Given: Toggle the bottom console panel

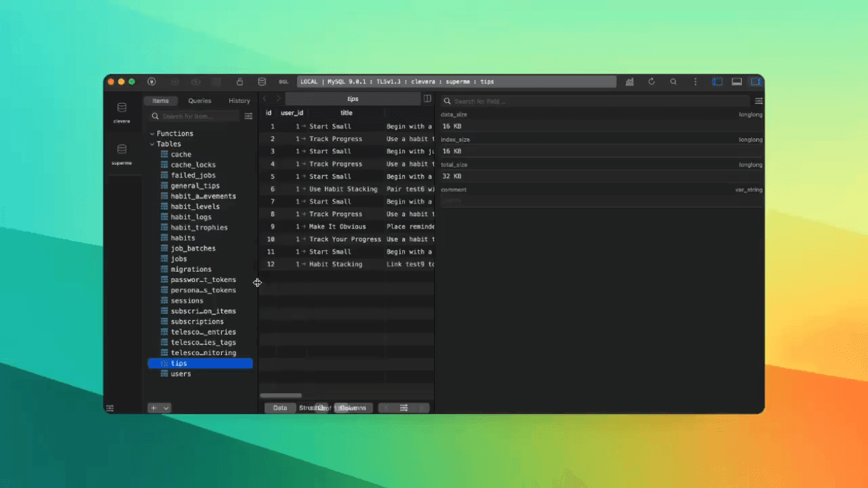Looking at the screenshot, I should tap(736, 81).
